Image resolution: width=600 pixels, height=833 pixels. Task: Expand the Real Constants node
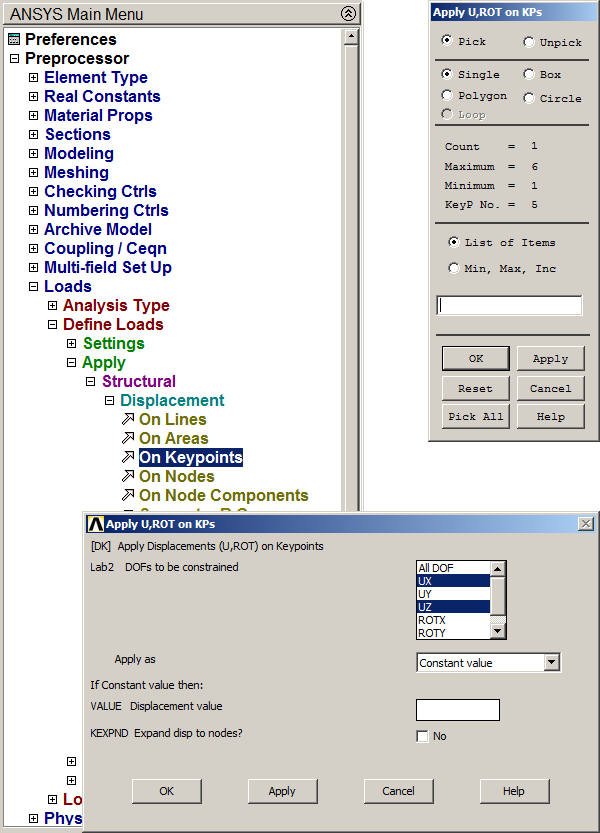pos(33,97)
